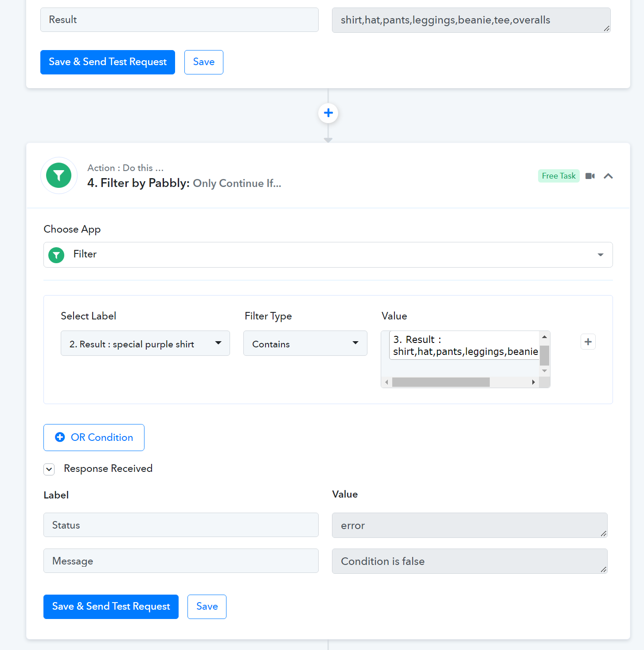Collapse the Filter by Pabbly step chevron

(608, 176)
